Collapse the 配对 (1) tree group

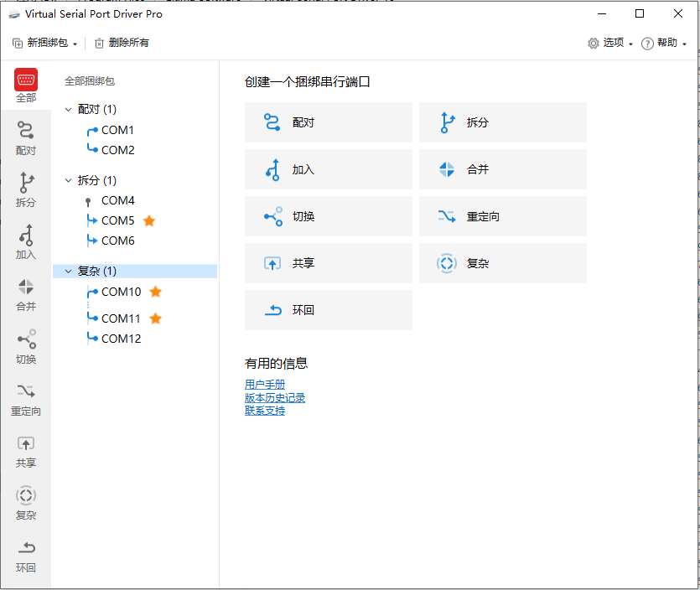69,109
